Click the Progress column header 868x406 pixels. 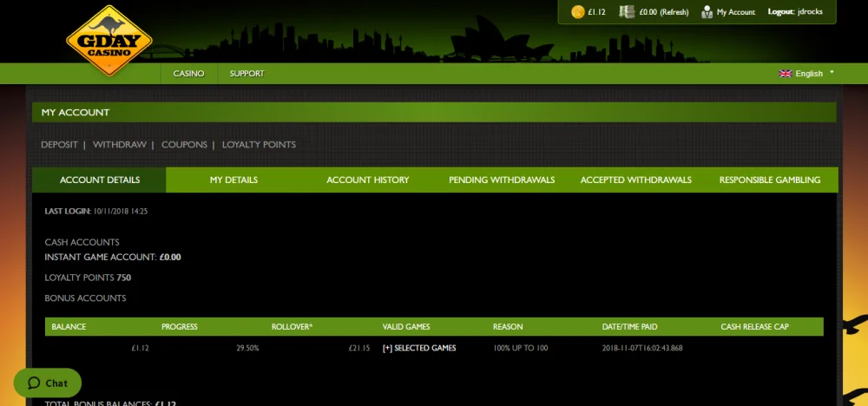pos(180,327)
